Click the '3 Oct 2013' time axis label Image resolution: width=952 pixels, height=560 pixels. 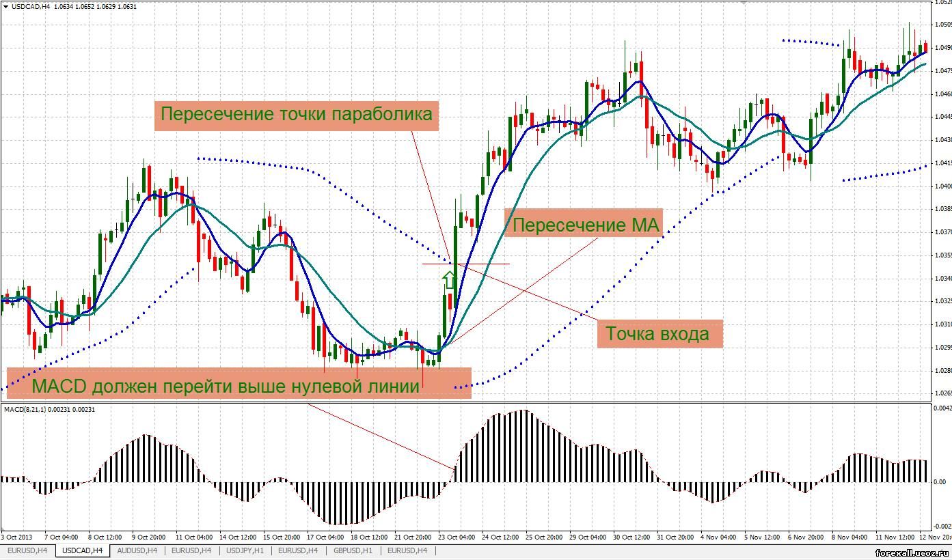16,537
